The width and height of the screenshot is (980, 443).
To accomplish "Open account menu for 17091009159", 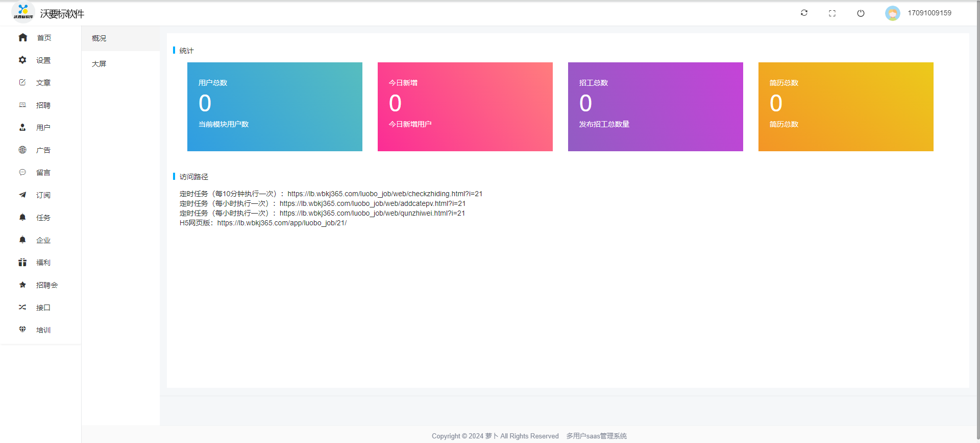I will (x=929, y=13).
